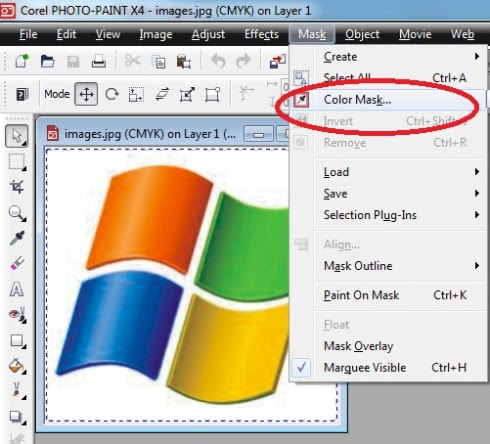Close the open Mask menu
The image size is (490, 444).
[x=312, y=34]
